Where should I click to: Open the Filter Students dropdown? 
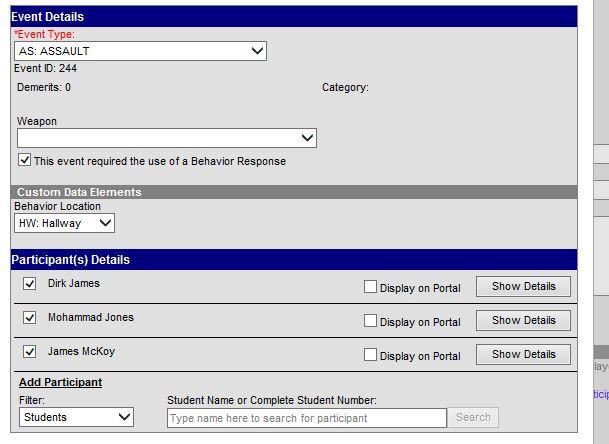(x=77, y=417)
